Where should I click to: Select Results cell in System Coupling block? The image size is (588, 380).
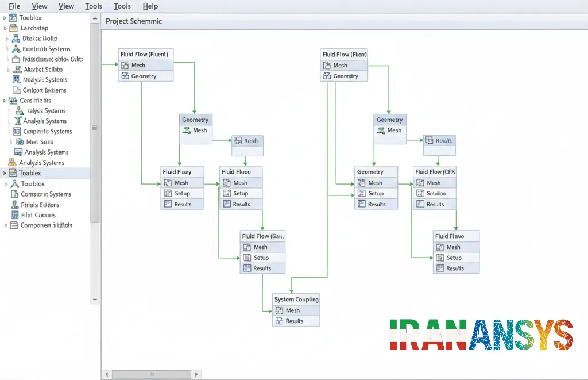click(x=296, y=321)
